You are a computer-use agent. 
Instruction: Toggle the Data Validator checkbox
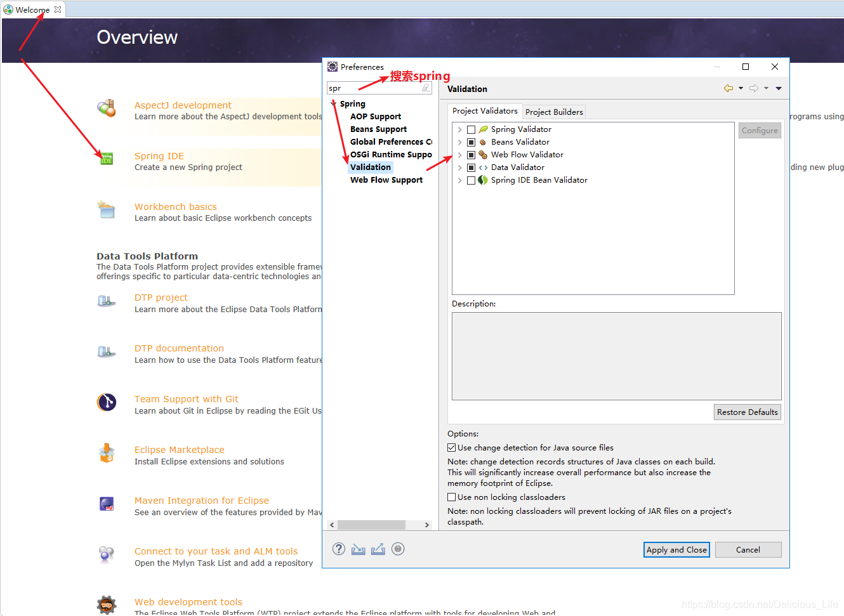tap(471, 167)
